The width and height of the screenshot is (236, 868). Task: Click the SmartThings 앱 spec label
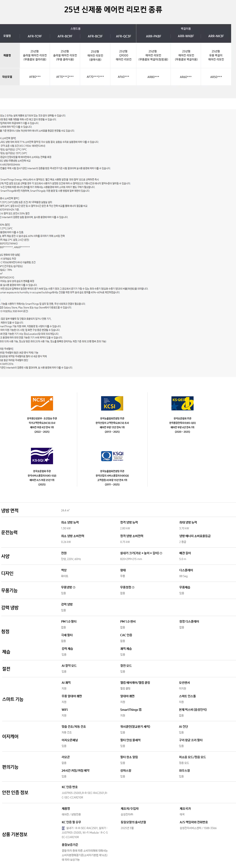(131, 710)
